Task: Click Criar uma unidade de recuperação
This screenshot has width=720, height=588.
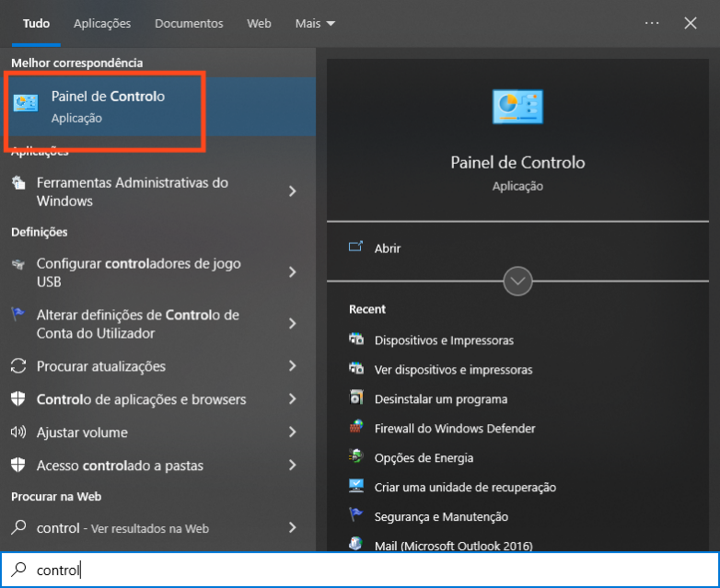Action: point(464,487)
